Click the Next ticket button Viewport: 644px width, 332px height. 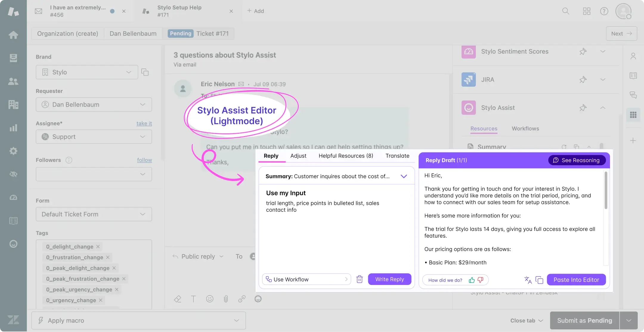point(621,34)
